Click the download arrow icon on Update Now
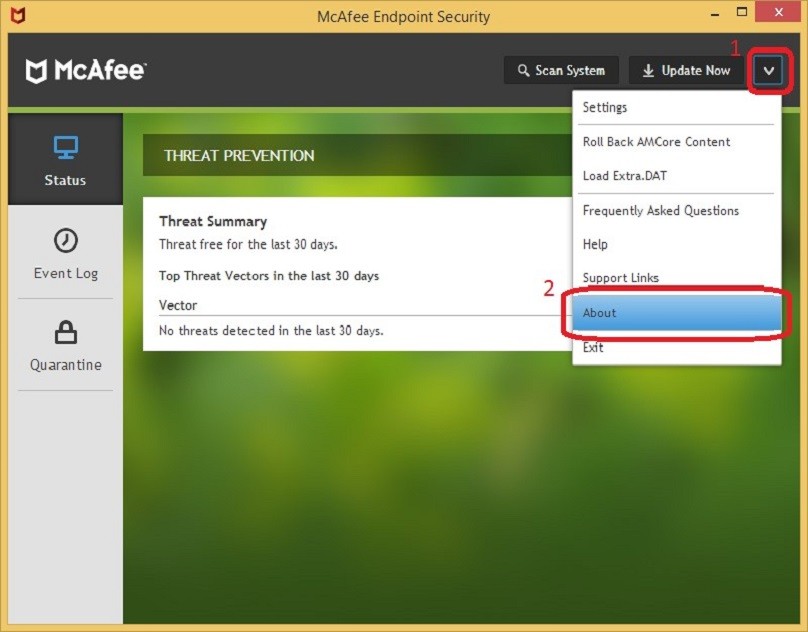This screenshot has height=632, width=808. point(648,71)
